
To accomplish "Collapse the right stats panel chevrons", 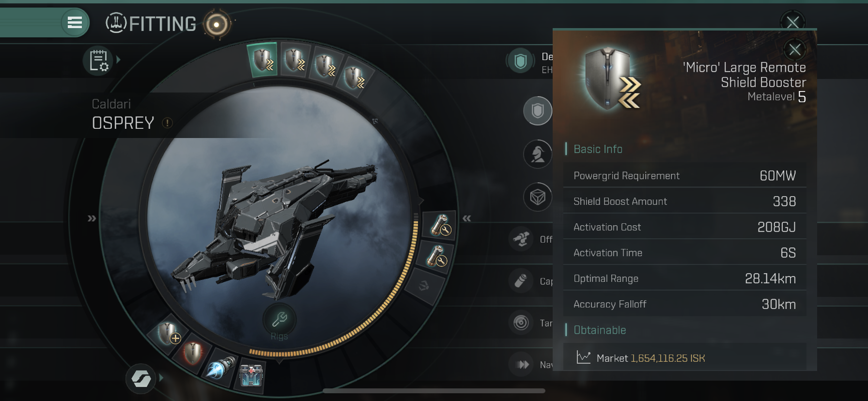I will coord(467,218).
